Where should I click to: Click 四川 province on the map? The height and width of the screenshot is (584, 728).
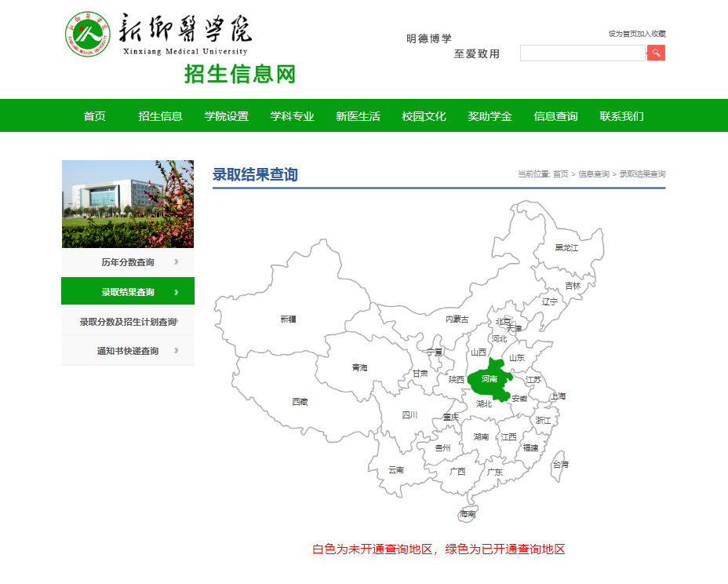coord(409,415)
